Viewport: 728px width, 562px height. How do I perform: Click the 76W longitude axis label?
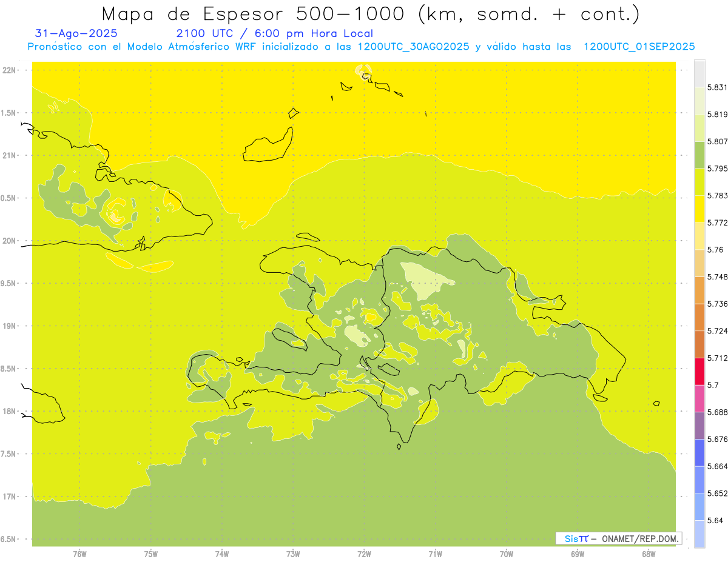click(x=79, y=554)
